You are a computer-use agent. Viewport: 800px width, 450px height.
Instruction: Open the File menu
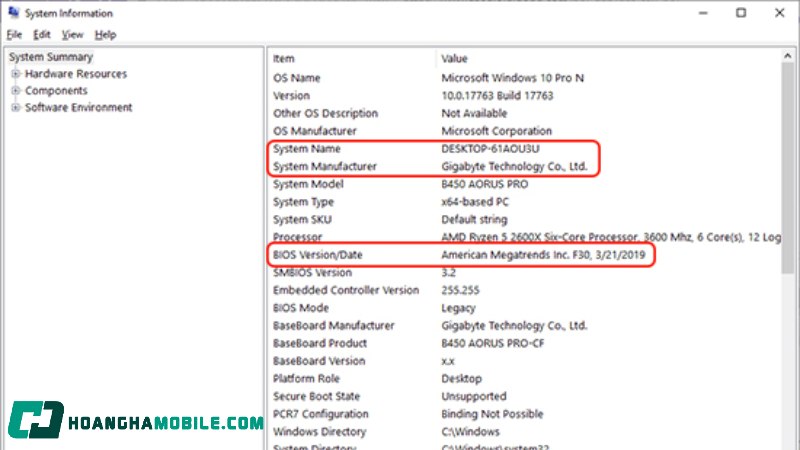pos(14,35)
